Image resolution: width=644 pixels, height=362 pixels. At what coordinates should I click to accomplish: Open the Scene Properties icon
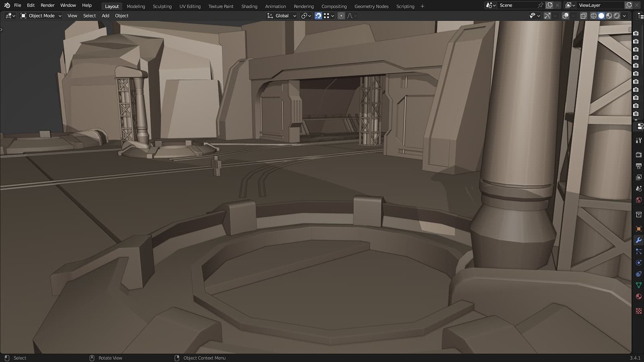pos(638,188)
